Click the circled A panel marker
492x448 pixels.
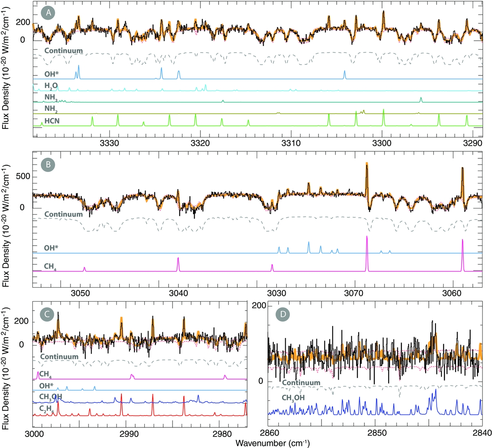point(48,13)
